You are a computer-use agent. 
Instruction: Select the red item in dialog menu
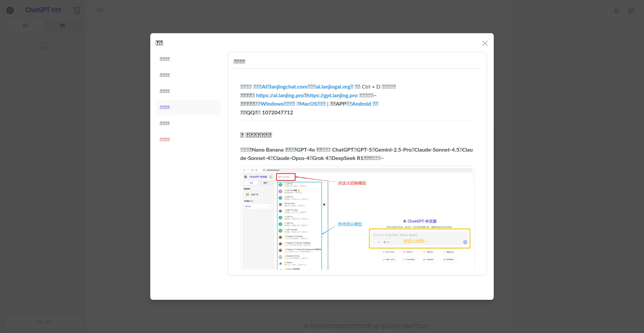point(165,140)
